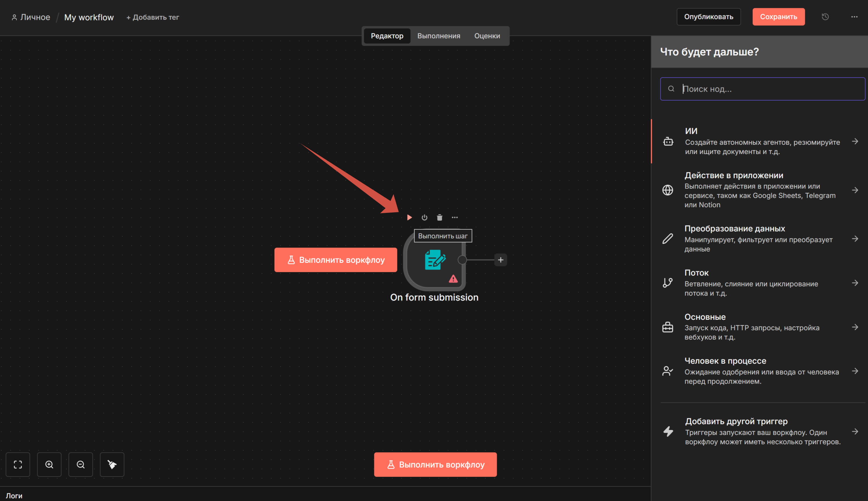Open top-right workflow options menu
The height and width of the screenshot is (501, 868).
(854, 17)
